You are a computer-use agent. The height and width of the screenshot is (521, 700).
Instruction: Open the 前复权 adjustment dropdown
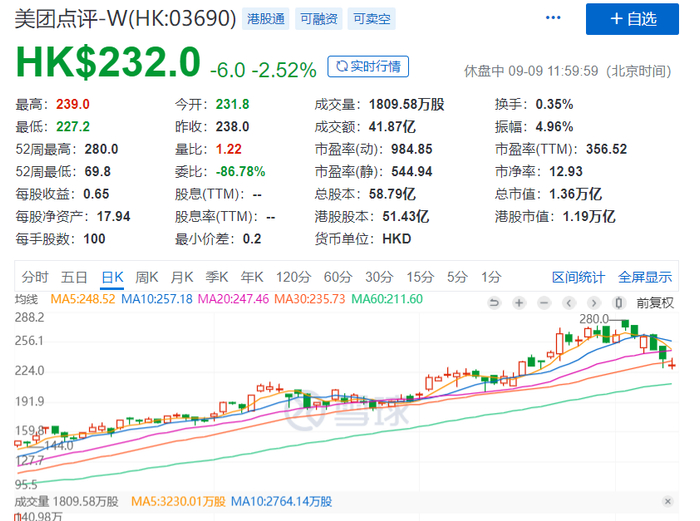655,303
